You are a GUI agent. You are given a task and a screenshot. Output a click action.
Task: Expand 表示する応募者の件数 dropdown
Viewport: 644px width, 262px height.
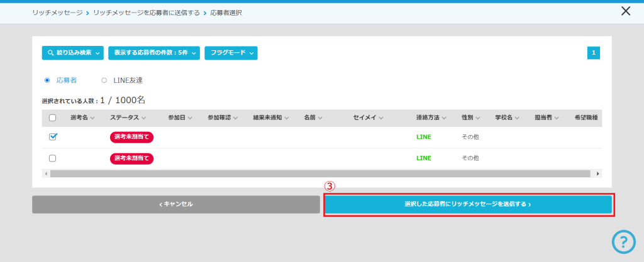point(154,53)
